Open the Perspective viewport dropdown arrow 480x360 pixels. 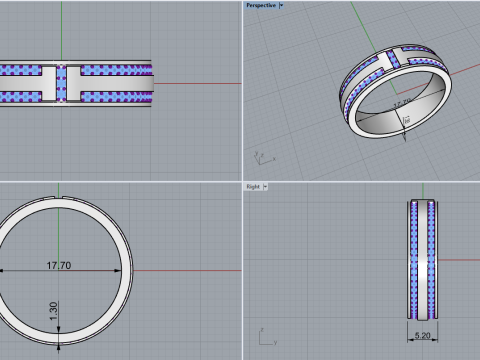(281, 5)
